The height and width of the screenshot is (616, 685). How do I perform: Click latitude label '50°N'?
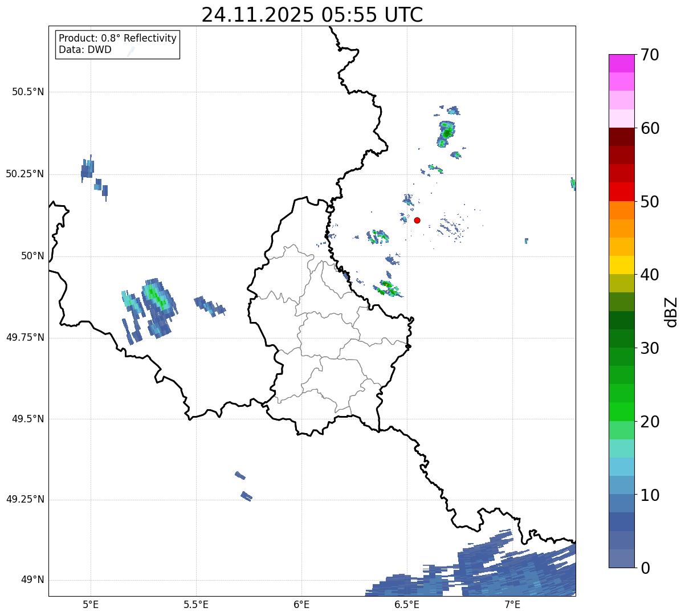coord(32,256)
